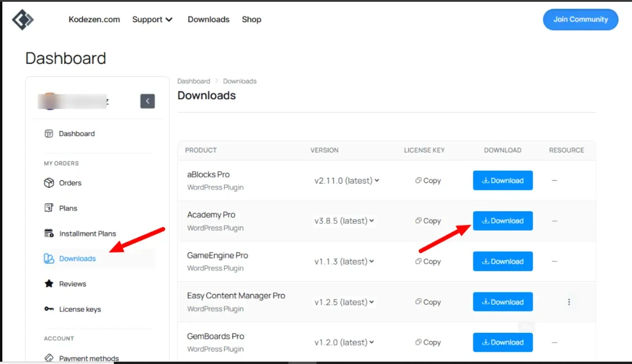The height and width of the screenshot is (364, 632).
Task: Click the LICENSE KEY column header
Action: pos(424,150)
